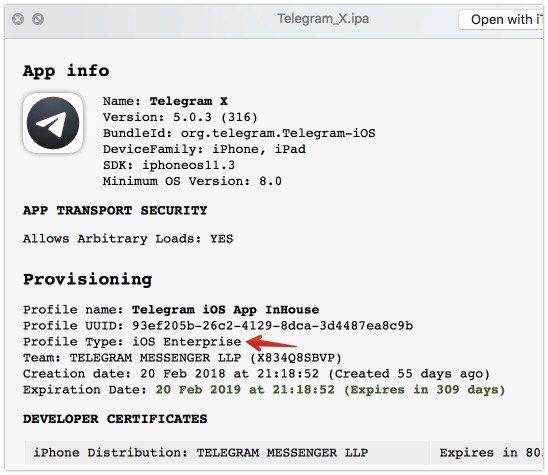Click 'Allows Arbitrary Loads: YES' line
Viewport: 548px width, 475px height.
click(x=128, y=239)
